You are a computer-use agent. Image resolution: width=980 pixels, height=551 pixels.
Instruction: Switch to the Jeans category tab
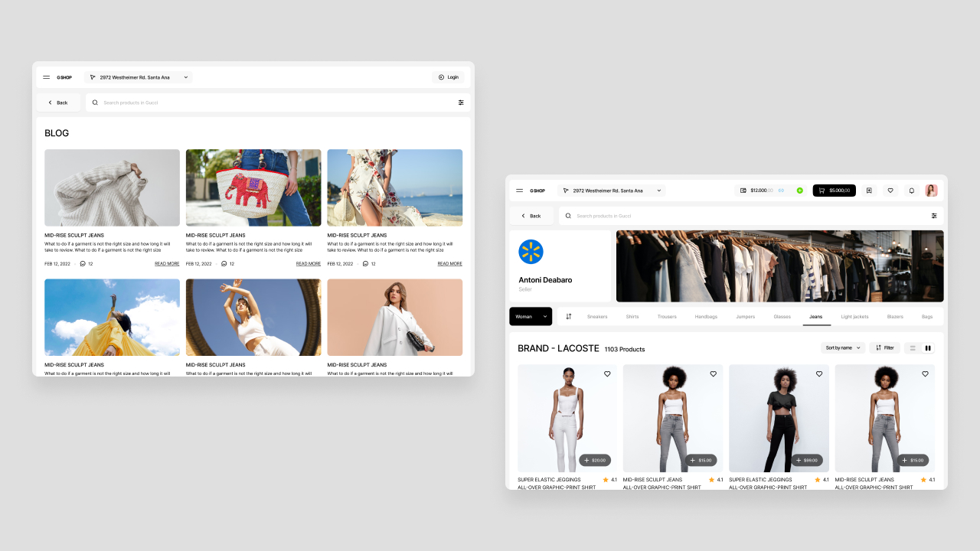coord(816,316)
